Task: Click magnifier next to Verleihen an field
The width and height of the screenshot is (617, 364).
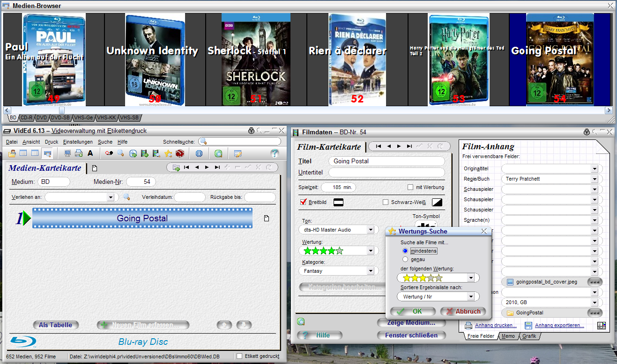Action: (126, 197)
